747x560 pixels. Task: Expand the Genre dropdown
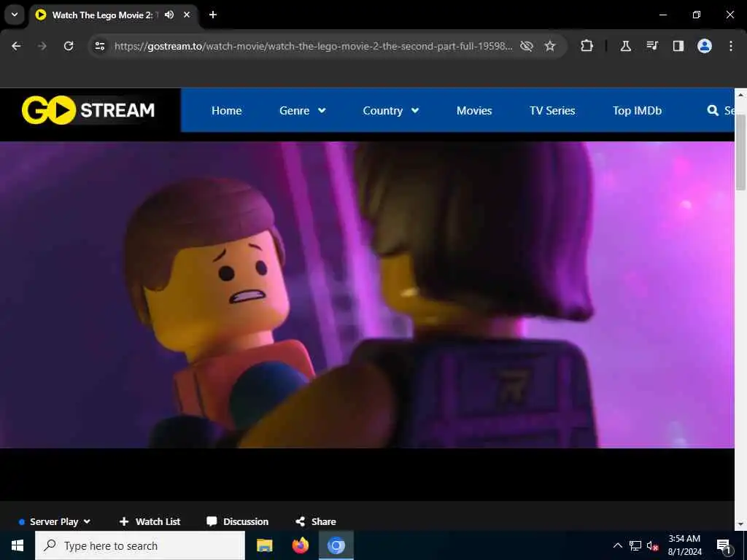click(303, 111)
